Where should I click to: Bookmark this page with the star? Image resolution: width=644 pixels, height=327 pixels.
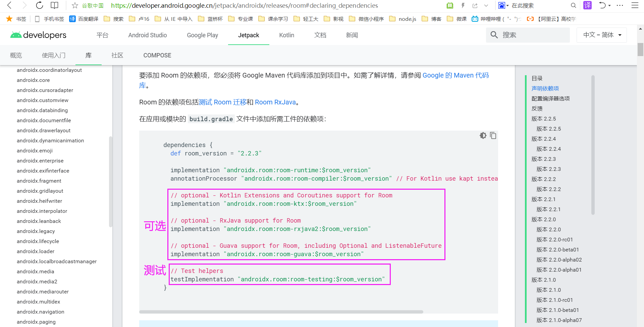75,5
